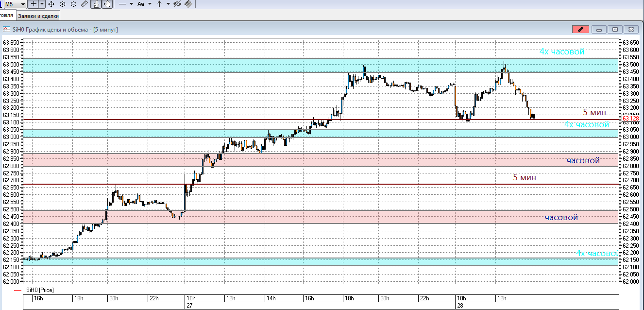Toggle the pointing finger select mode
This screenshot has width=644, height=310.
[x=96, y=4]
